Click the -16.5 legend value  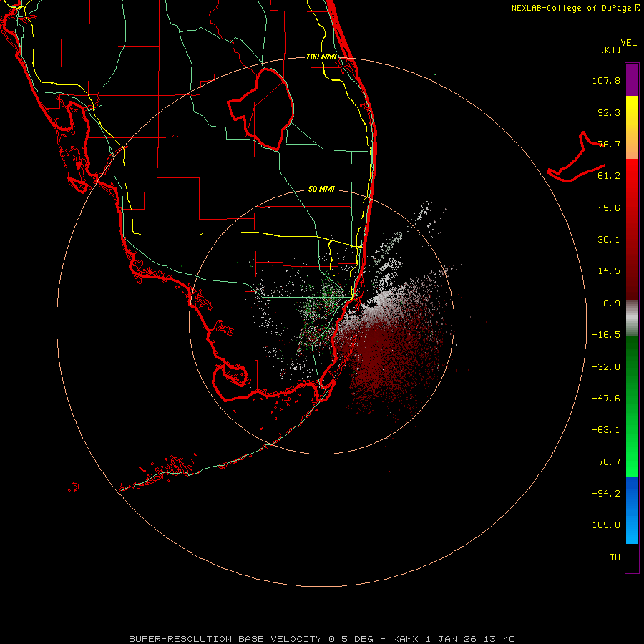[x=606, y=335]
